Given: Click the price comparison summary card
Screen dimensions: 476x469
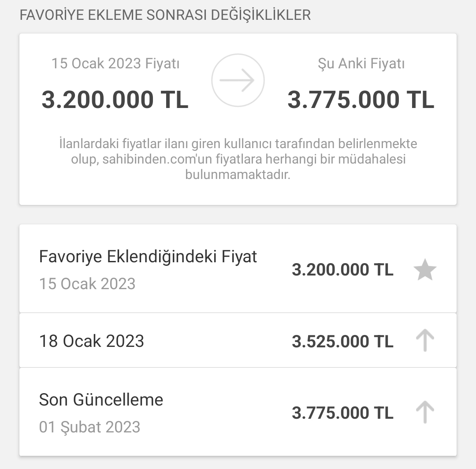Looking at the screenshot, I should click(x=238, y=119).
